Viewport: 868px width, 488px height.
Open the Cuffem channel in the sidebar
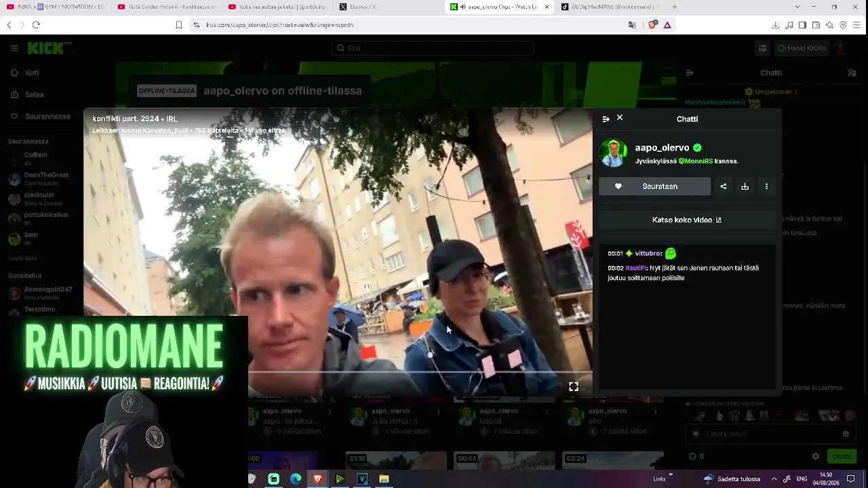point(41,159)
